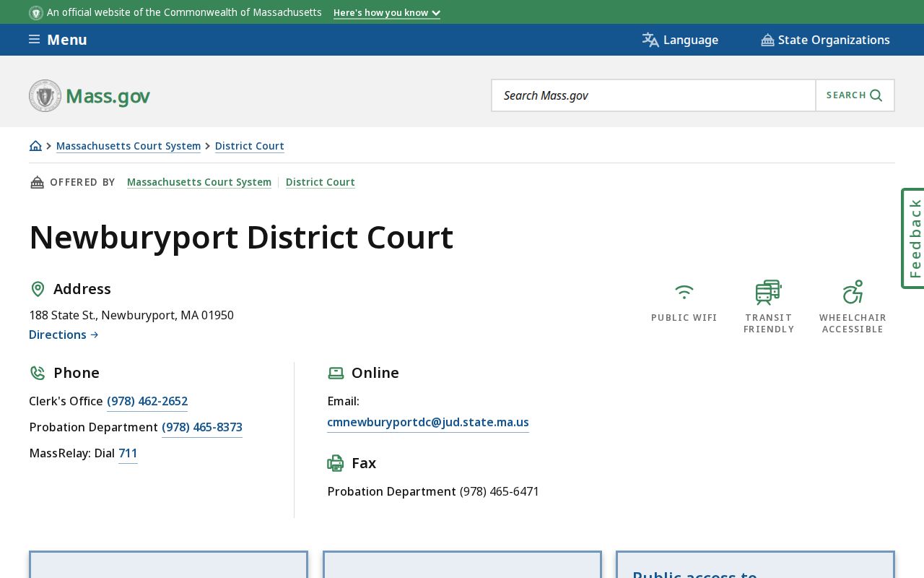The width and height of the screenshot is (924, 578).
Task: Open State Organizations menu
Action: coord(826,40)
